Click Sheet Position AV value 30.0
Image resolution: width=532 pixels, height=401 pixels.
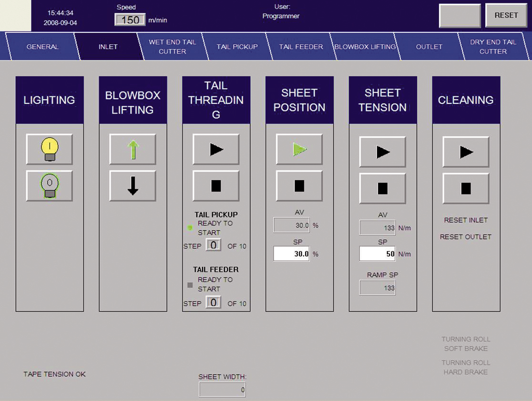point(291,225)
